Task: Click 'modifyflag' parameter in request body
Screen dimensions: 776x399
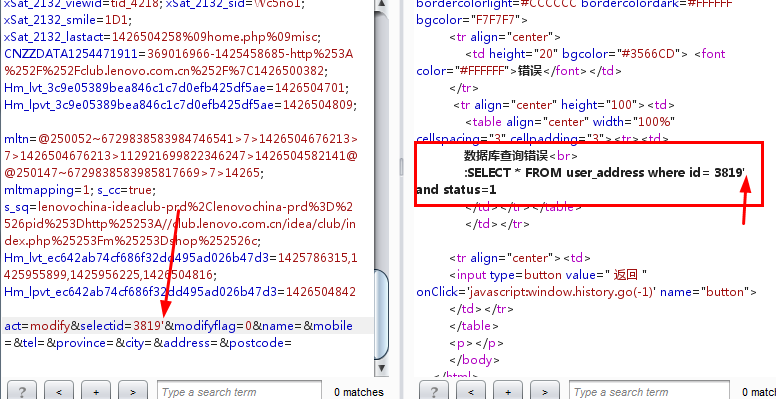Action: click(x=204, y=326)
